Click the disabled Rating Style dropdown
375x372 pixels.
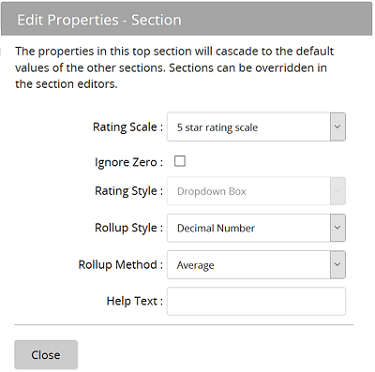click(x=256, y=191)
